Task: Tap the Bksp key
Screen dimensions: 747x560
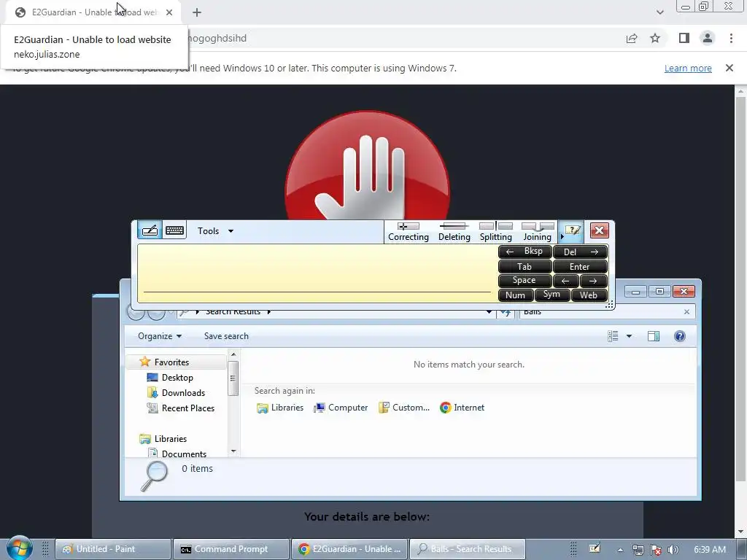Action: point(525,252)
